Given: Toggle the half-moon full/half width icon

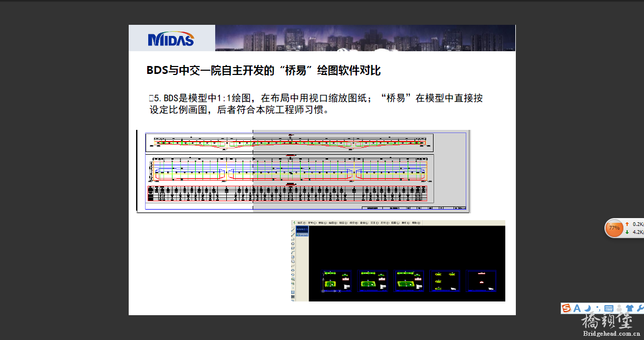Looking at the screenshot, I should pyautogui.click(x=588, y=308).
